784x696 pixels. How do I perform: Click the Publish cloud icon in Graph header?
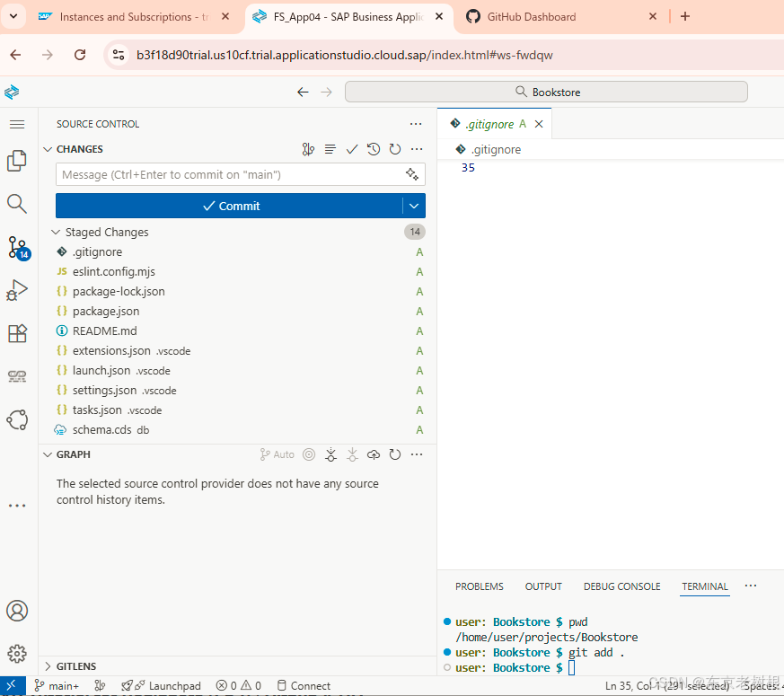(374, 454)
